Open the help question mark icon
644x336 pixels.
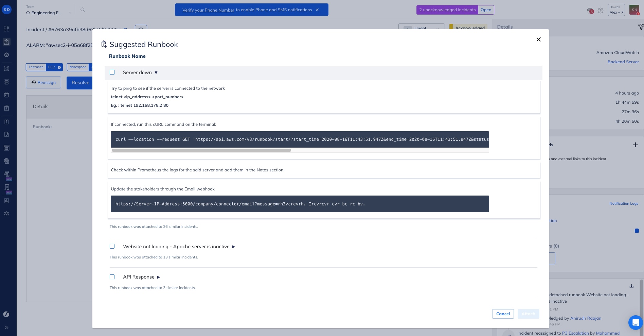(601, 11)
